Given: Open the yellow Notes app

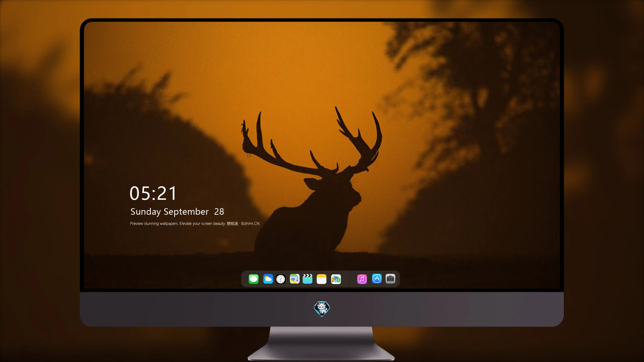Looking at the screenshot, I should point(321,279).
